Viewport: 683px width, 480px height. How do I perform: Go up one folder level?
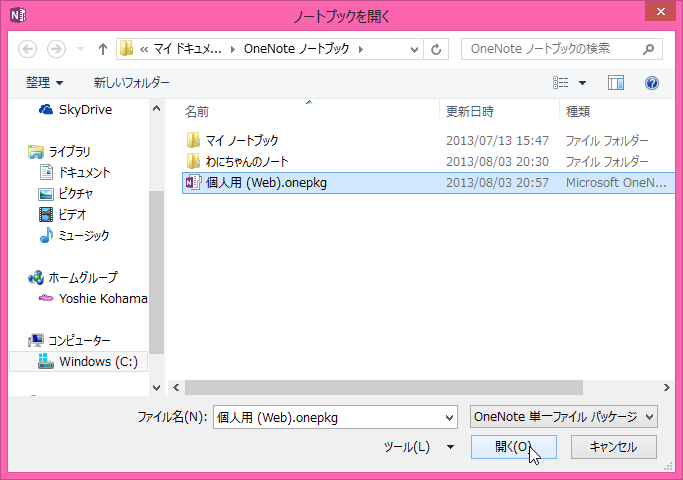[103, 49]
